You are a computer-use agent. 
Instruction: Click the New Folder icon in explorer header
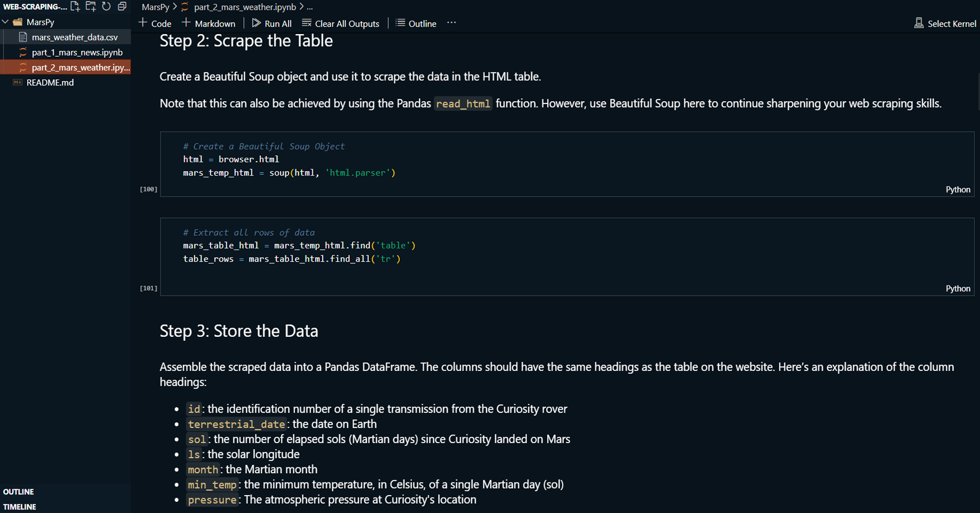click(x=91, y=6)
